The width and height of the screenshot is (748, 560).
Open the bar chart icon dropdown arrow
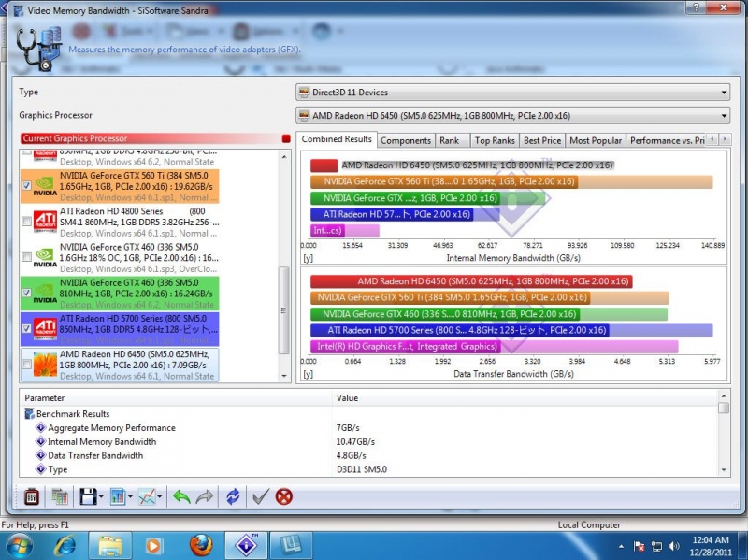130,497
